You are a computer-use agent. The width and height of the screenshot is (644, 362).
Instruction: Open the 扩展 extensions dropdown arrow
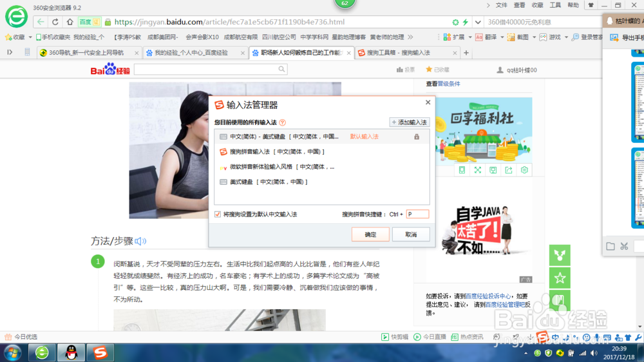click(x=470, y=37)
